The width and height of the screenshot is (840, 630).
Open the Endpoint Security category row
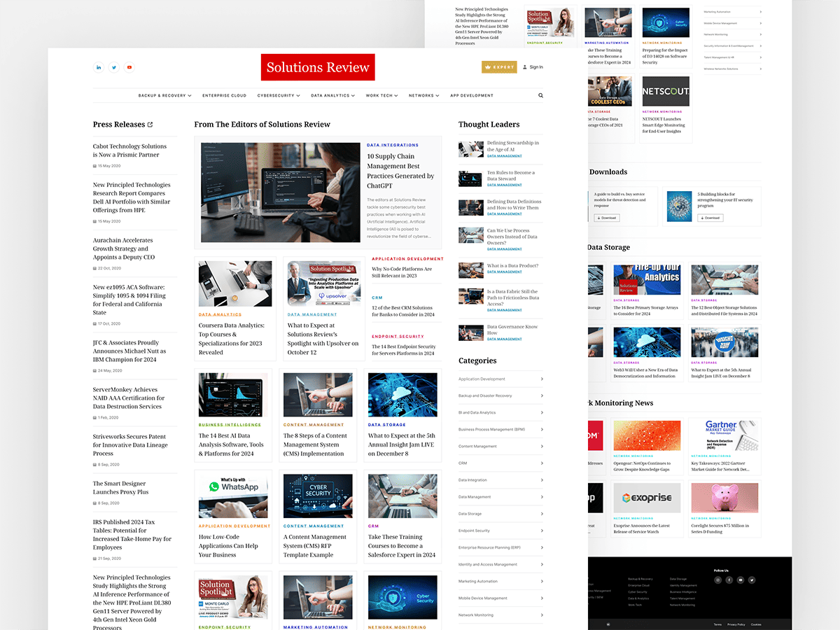point(500,531)
